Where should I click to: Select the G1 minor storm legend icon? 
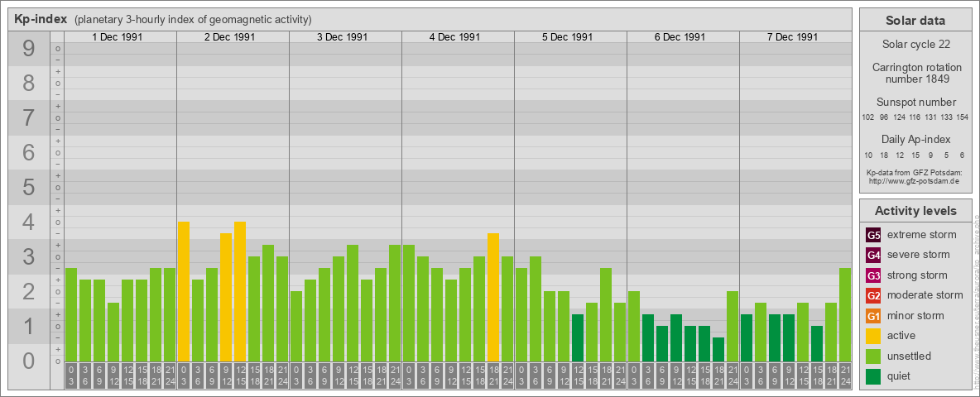tap(873, 316)
